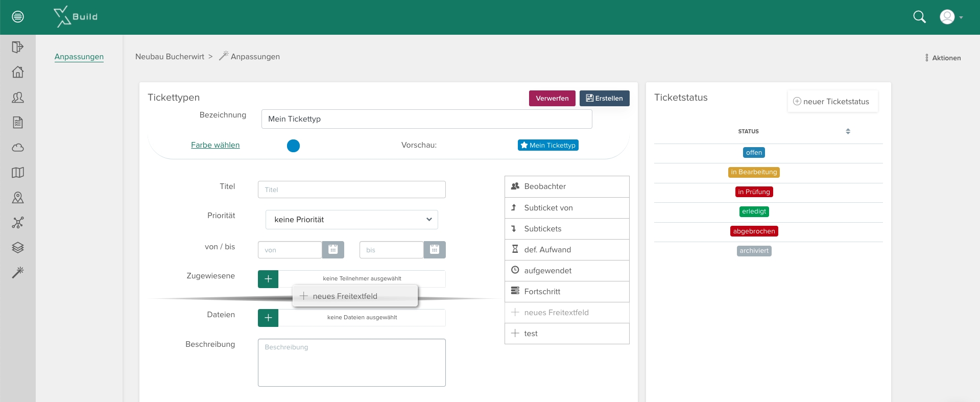This screenshot has height=402, width=980.
Task: Click the Verwerfen button
Action: click(x=552, y=98)
